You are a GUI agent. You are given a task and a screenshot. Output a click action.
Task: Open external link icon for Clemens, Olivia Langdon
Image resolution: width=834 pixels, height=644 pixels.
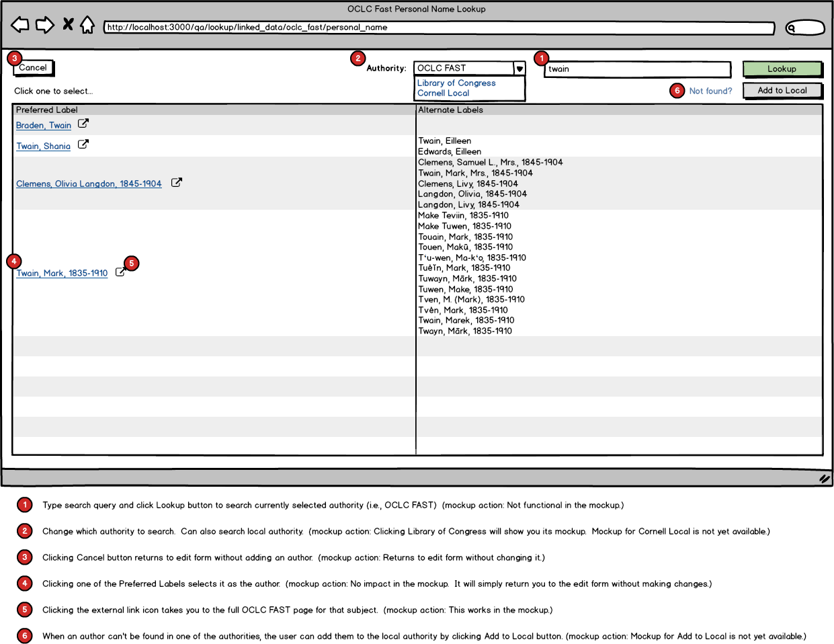(176, 182)
